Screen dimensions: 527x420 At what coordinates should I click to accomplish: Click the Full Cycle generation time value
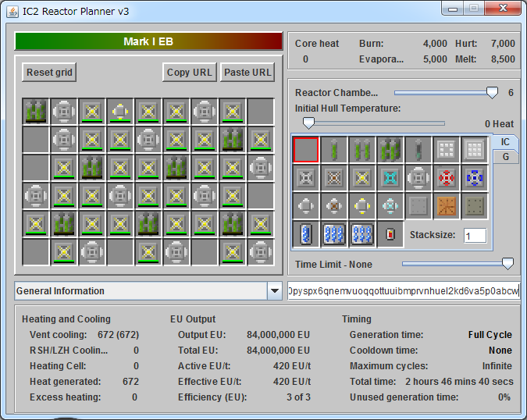click(x=490, y=335)
